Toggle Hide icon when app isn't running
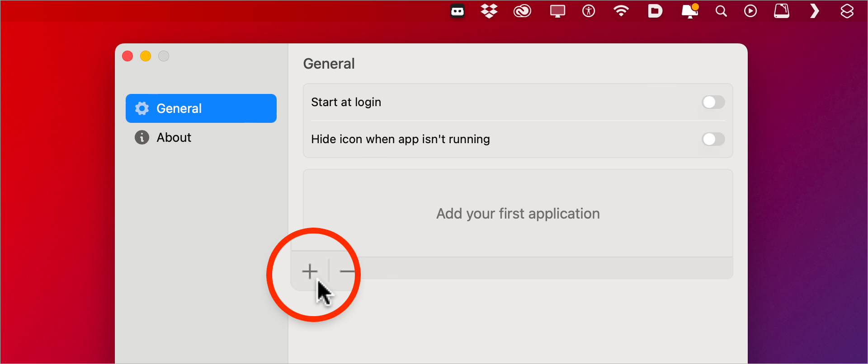 coord(713,139)
